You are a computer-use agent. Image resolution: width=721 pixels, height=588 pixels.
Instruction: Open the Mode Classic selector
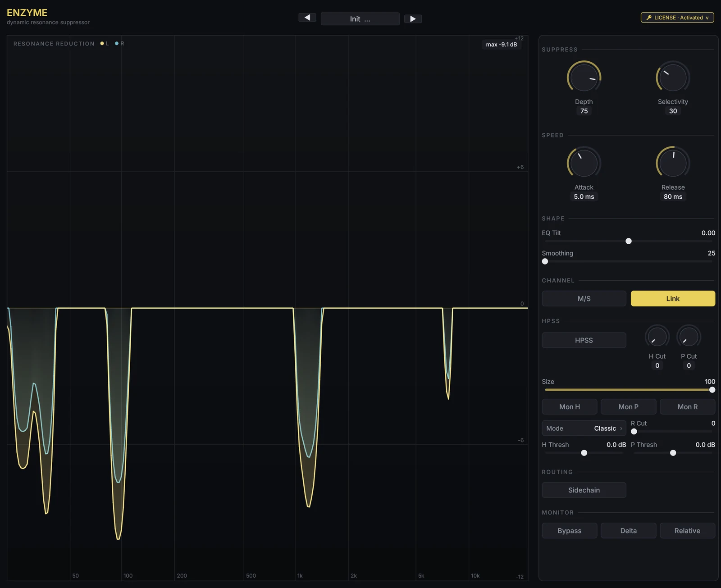click(584, 428)
